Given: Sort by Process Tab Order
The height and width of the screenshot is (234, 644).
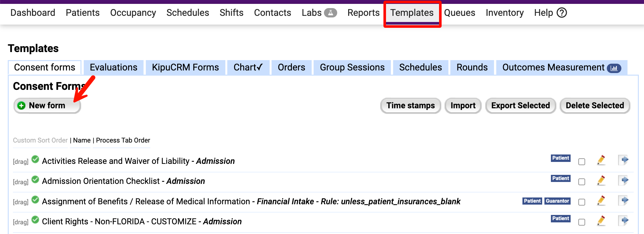Looking at the screenshot, I should point(123,140).
